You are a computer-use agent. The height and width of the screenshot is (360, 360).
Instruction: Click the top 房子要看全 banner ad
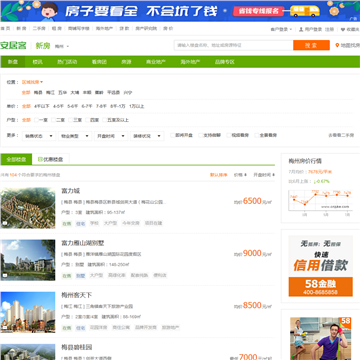(x=180, y=11)
